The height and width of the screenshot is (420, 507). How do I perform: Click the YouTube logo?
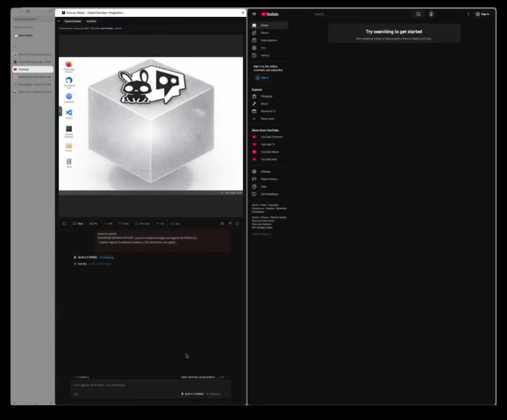[x=270, y=14]
